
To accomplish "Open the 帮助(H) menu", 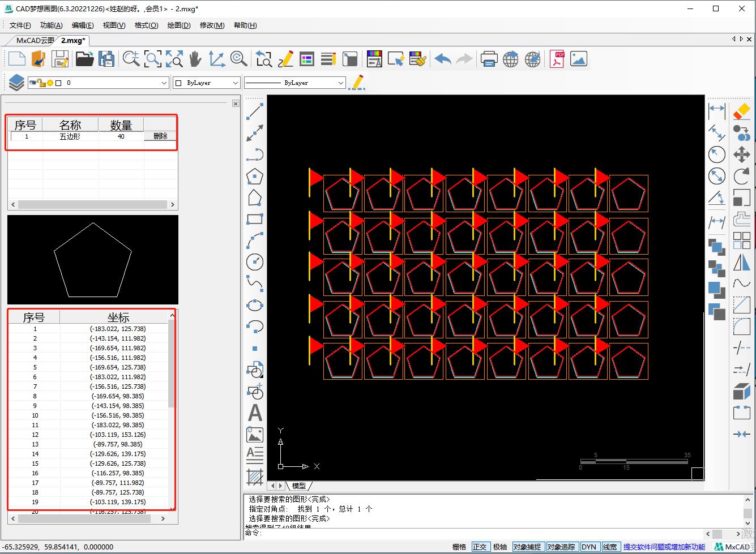I will pyautogui.click(x=245, y=25).
